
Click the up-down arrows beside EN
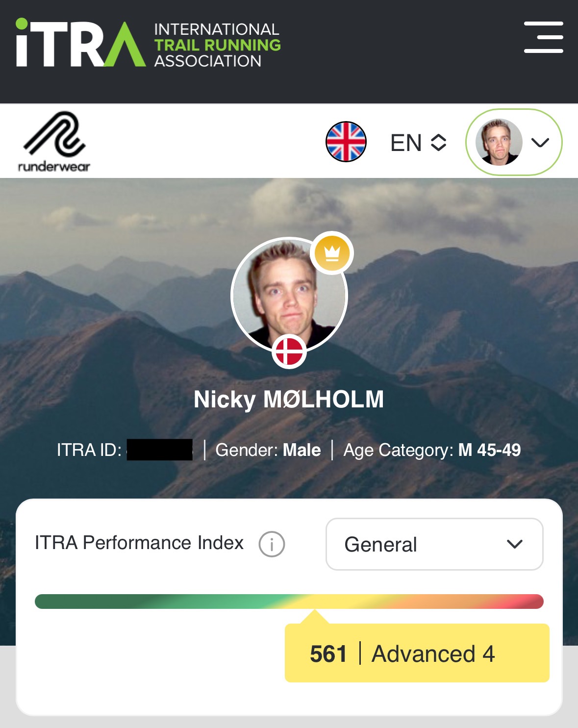[438, 143]
